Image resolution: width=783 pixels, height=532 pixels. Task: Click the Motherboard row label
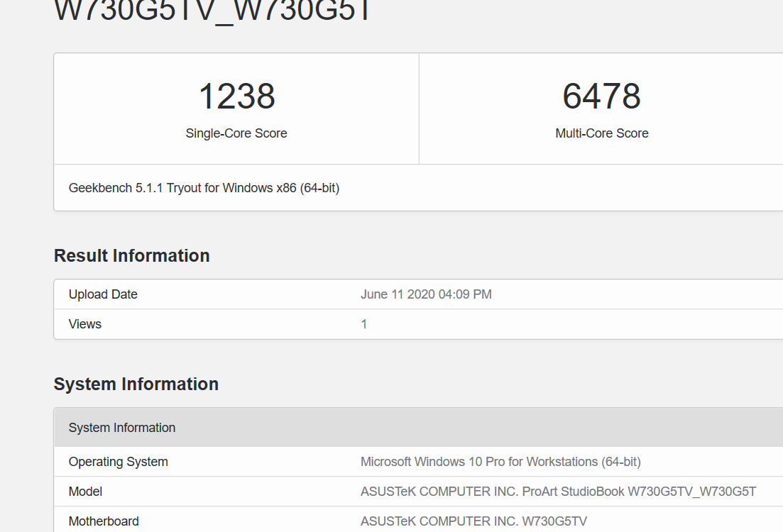coord(104,521)
